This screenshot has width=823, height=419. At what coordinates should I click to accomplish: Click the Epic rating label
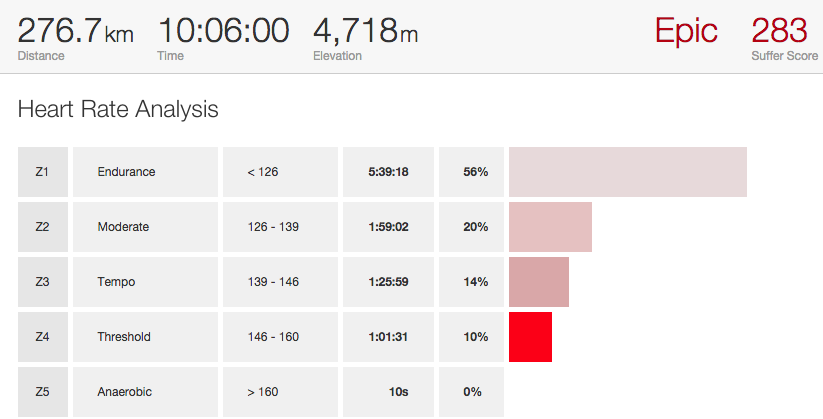click(x=686, y=30)
